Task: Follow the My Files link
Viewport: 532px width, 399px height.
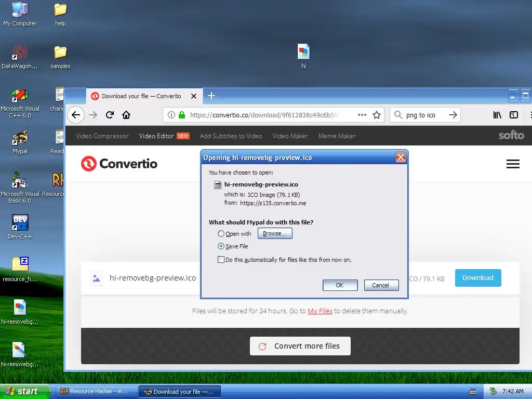Action: [x=320, y=311]
